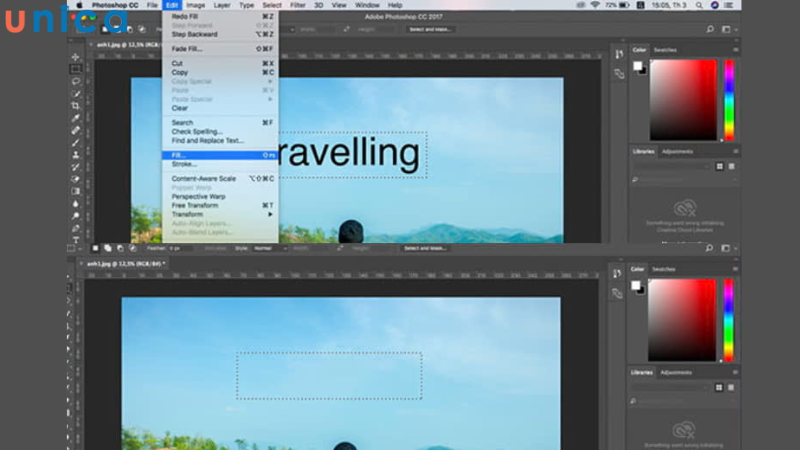The height and width of the screenshot is (450, 800).
Task: Open the lower Color panel flyout menu
Action: (x=735, y=269)
